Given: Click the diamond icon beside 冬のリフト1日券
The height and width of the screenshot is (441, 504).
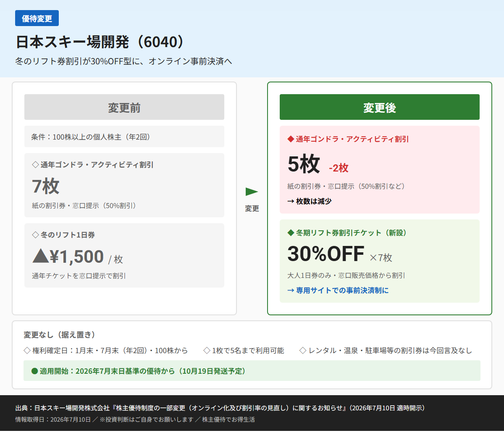Looking at the screenshot, I should (x=35, y=235).
